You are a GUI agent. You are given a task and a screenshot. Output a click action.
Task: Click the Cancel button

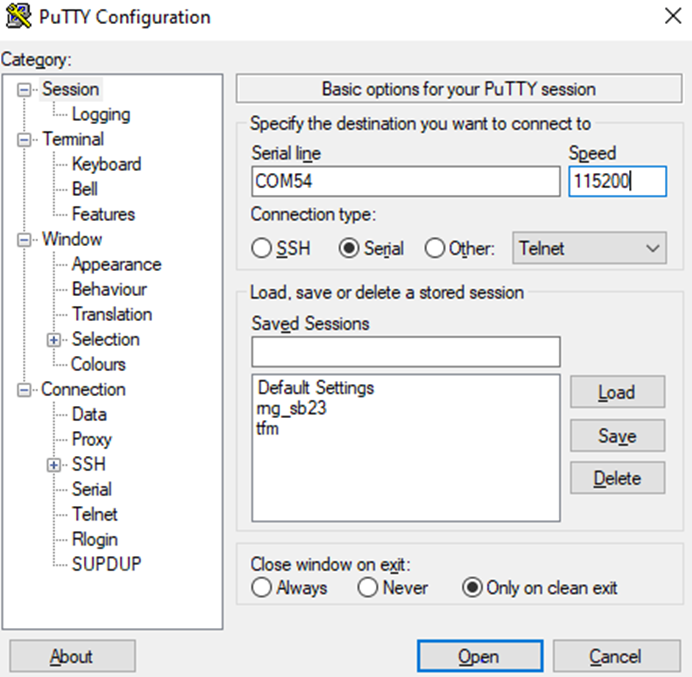[616, 656]
